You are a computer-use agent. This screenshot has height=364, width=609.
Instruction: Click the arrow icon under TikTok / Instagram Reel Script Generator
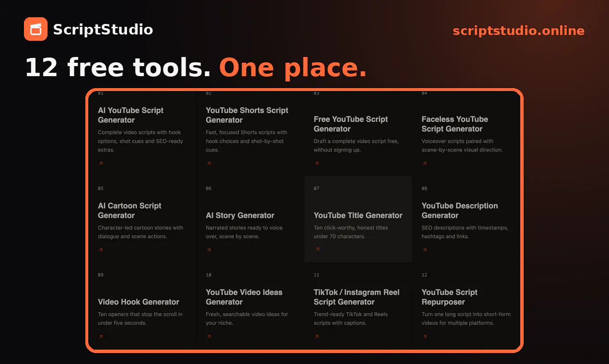pyautogui.click(x=316, y=337)
